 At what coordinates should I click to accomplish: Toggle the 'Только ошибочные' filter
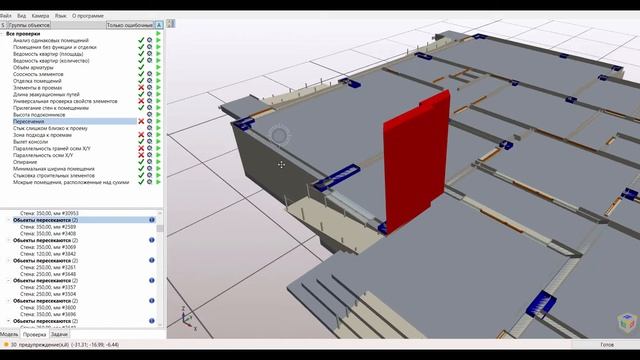[130, 25]
